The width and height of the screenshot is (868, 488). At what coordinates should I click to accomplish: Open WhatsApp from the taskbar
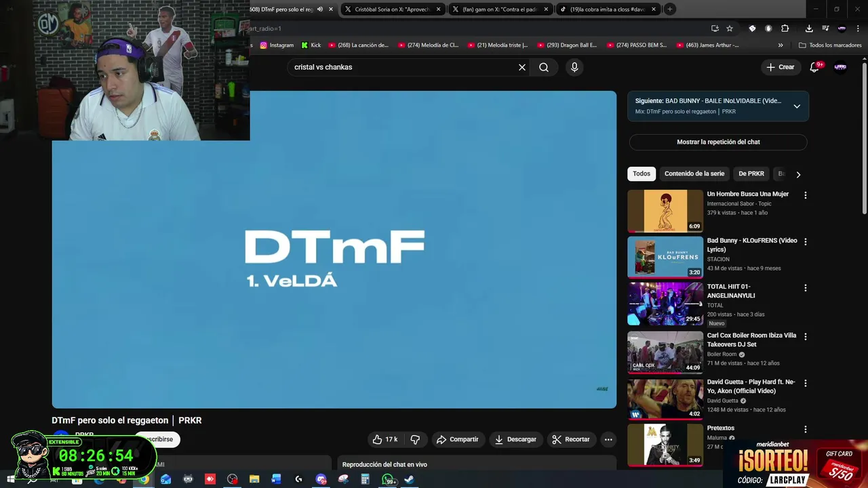click(x=387, y=479)
